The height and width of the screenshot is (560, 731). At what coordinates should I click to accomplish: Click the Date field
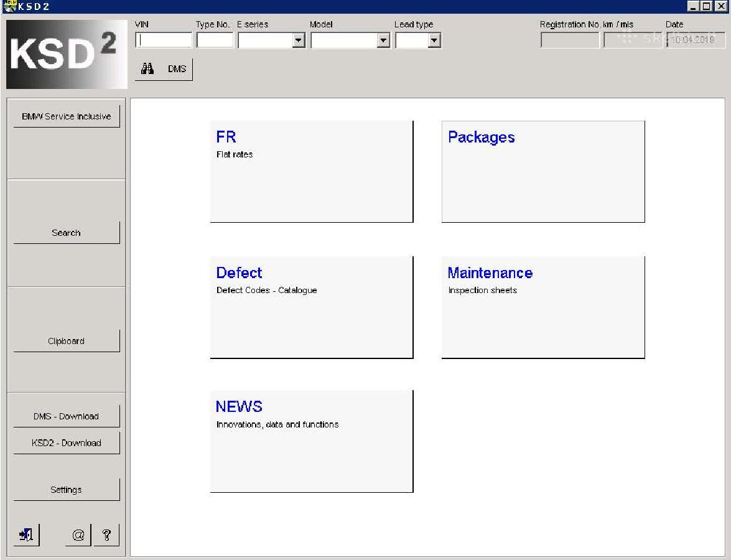(696, 40)
